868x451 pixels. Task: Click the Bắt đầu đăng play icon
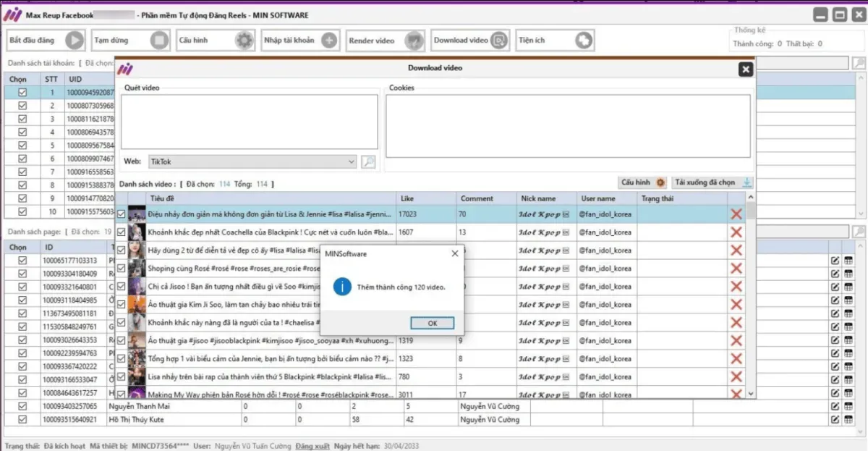pyautogui.click(x=75, y=40)
